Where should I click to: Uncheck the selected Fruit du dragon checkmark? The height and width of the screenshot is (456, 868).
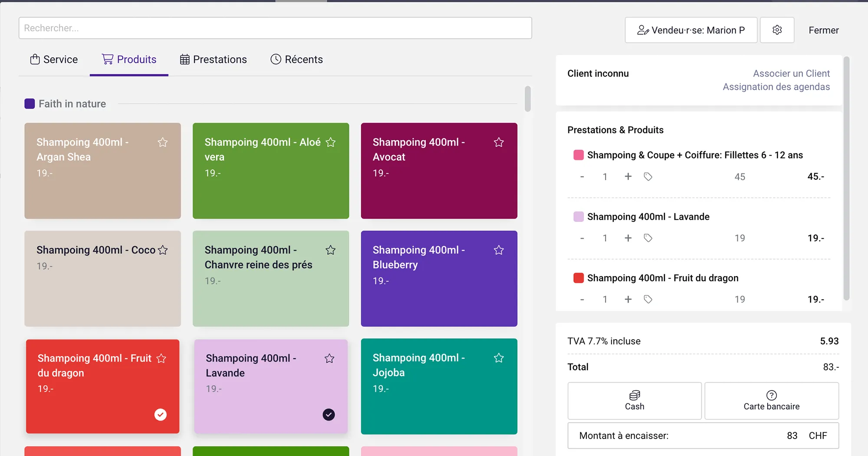(x=161, y=415)
